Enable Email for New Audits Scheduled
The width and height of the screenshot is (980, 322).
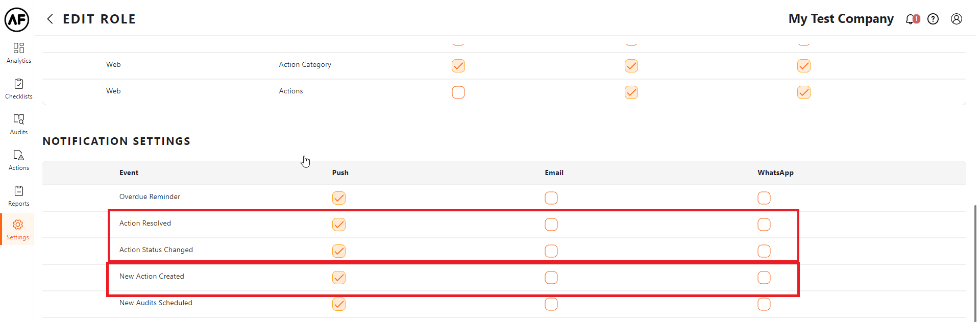click(551, 304)
